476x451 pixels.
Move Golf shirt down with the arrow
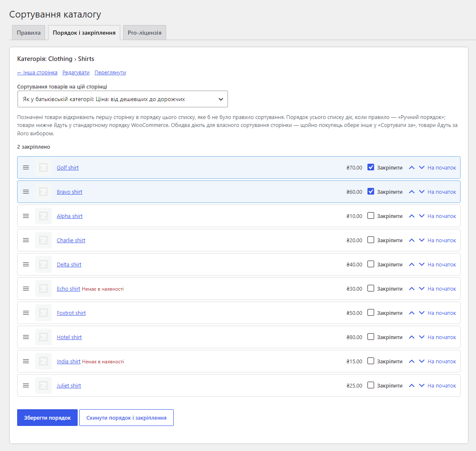(x=422, y=167)
